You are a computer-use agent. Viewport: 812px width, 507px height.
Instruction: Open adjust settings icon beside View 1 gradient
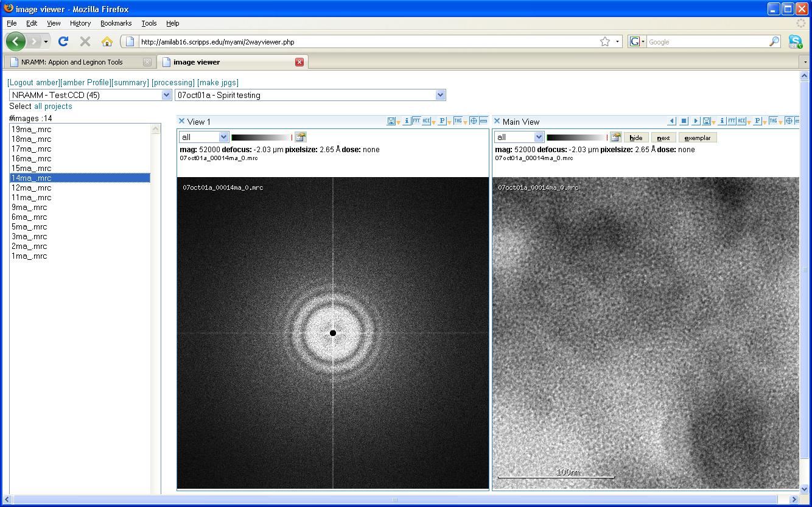tap(301, 137)
